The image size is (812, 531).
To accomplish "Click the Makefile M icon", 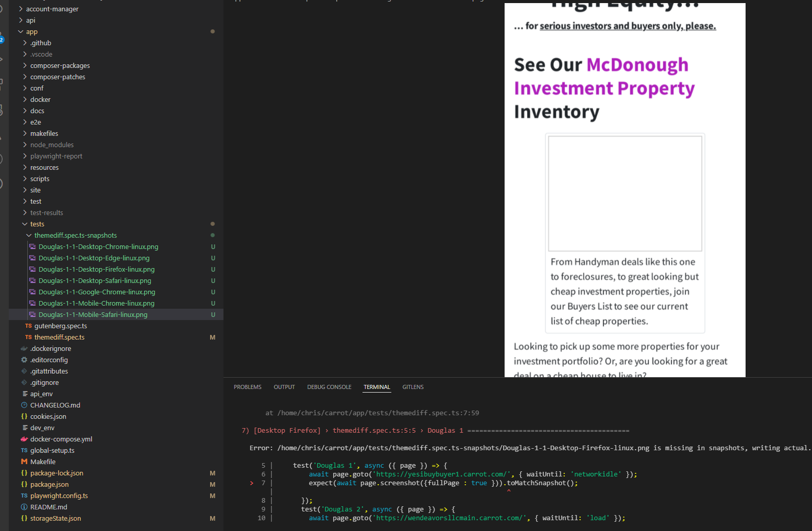I will [x=24, y=462].
